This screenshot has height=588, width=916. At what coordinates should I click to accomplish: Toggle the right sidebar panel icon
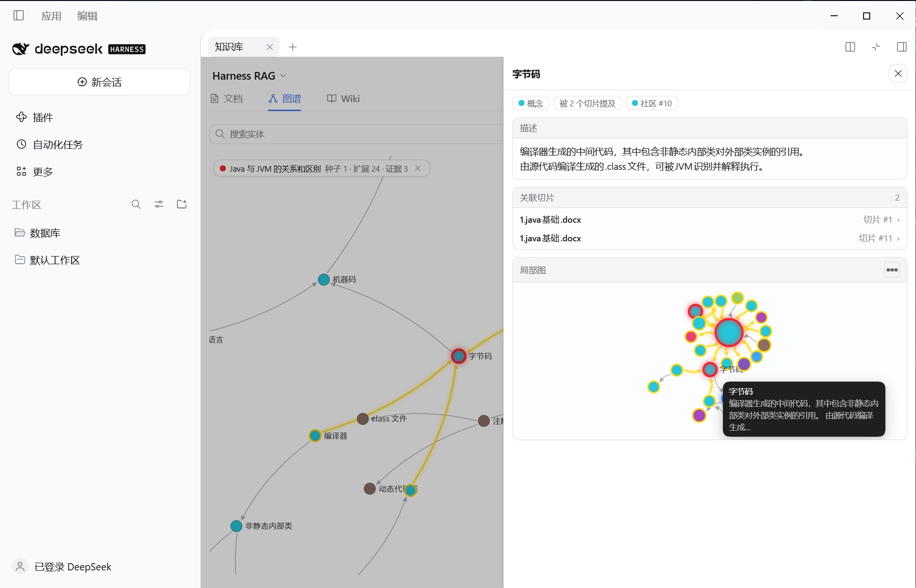902,47
